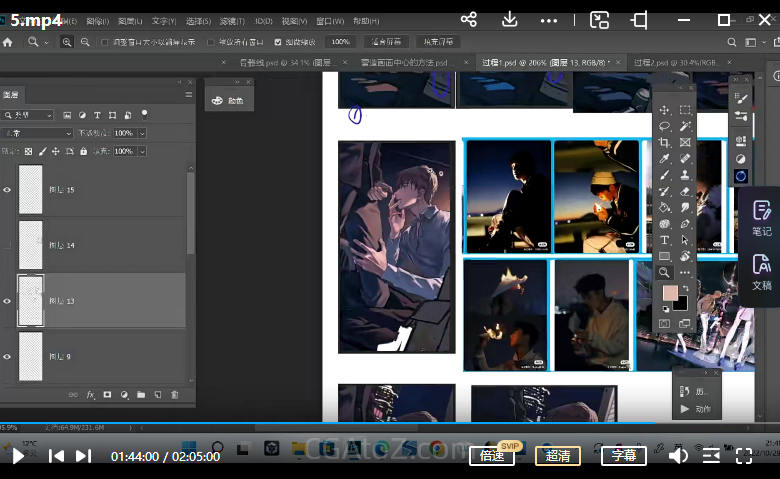The image size is (780, 479).
Task: Uncheck the 细微缩放 checkbox
Action: click(x=279, y=42)
